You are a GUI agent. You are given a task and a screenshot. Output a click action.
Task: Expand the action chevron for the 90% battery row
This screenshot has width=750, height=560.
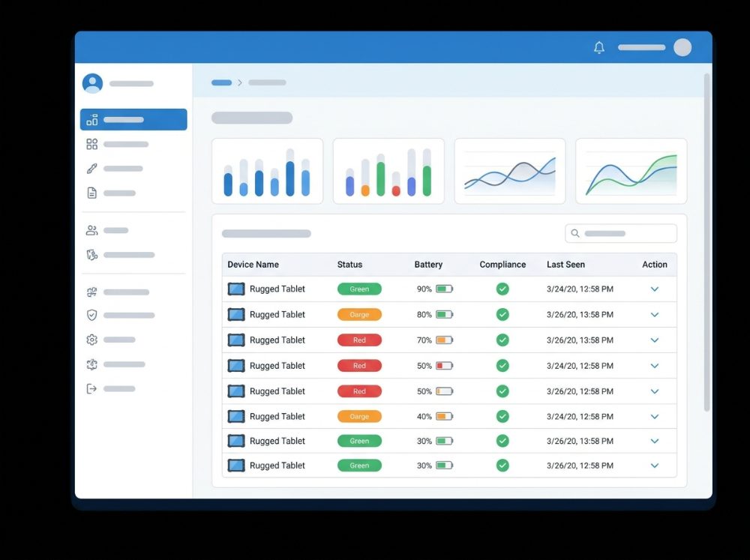click(655, 289)
